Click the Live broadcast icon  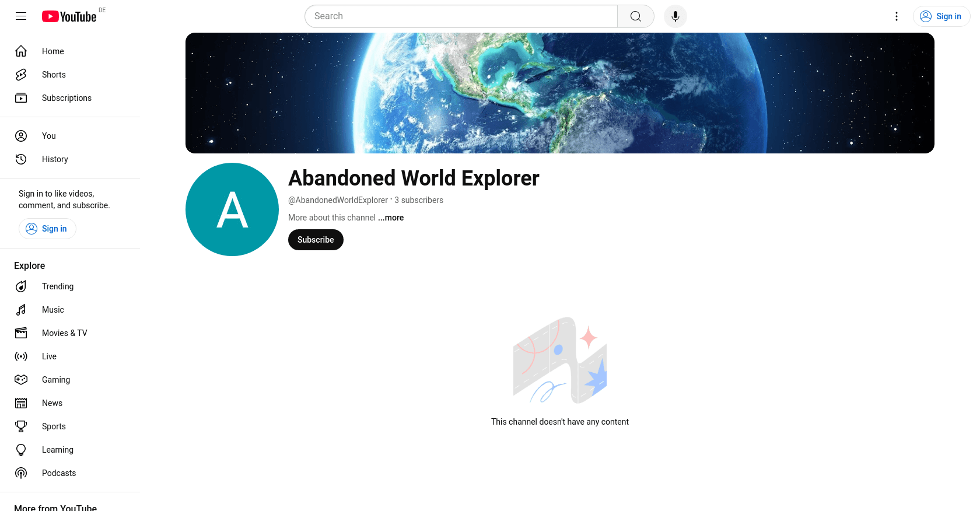pos(21,356)
